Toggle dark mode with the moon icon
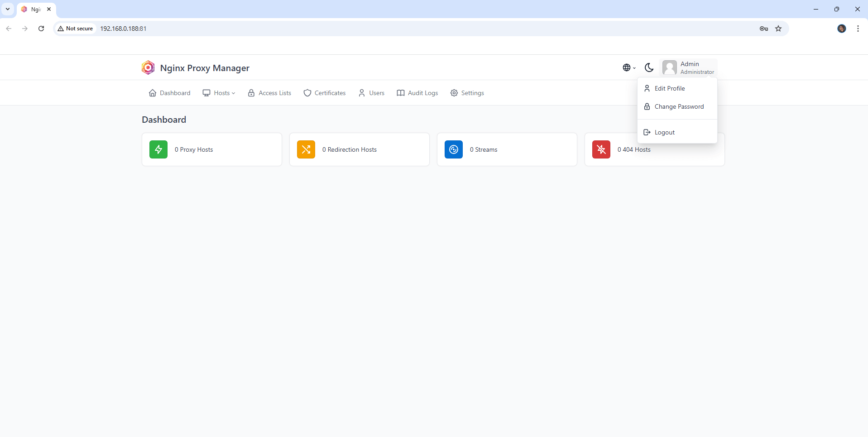Screen dimensions: 868x437 [649, 67]
